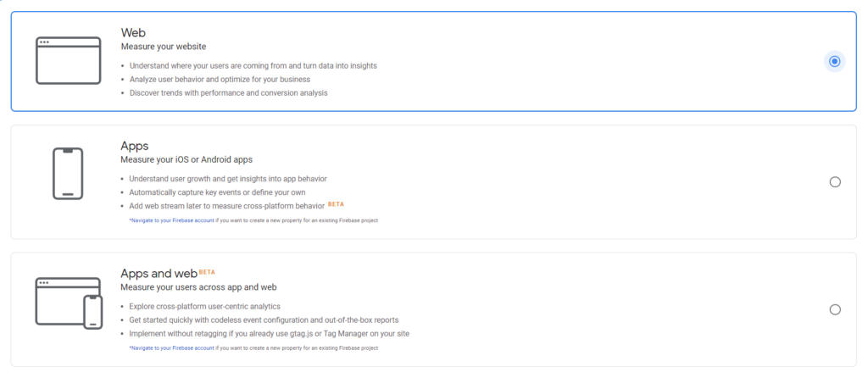Click BETA badge after cross-platform behavior text

(336, 204)
